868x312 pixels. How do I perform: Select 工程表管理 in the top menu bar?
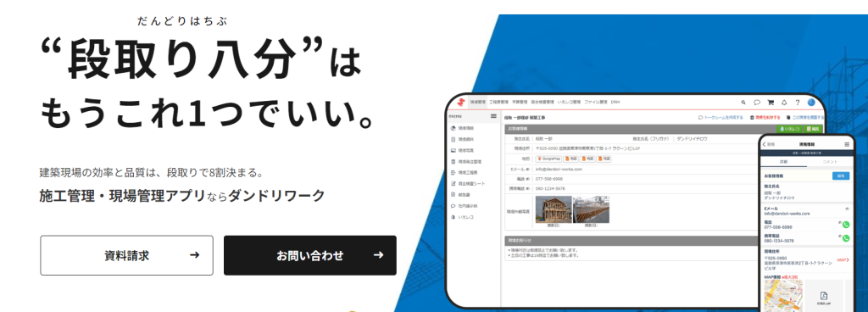pos(498,103)
